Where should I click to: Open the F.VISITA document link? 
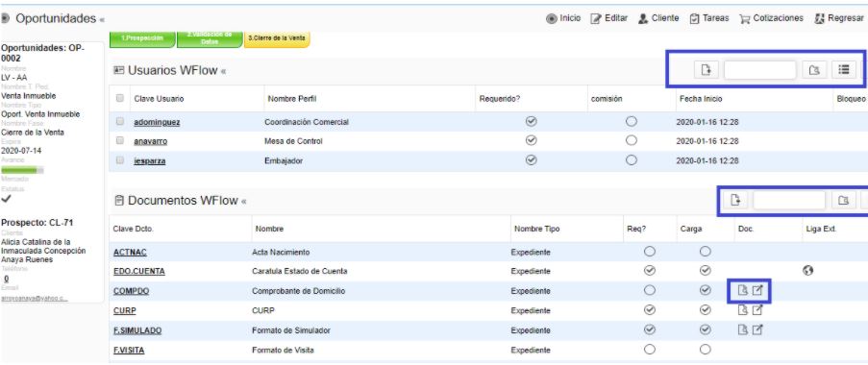point(129,350)
